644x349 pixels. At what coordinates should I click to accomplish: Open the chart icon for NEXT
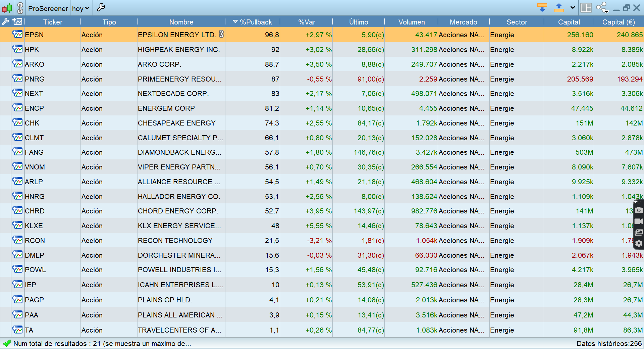17,93
